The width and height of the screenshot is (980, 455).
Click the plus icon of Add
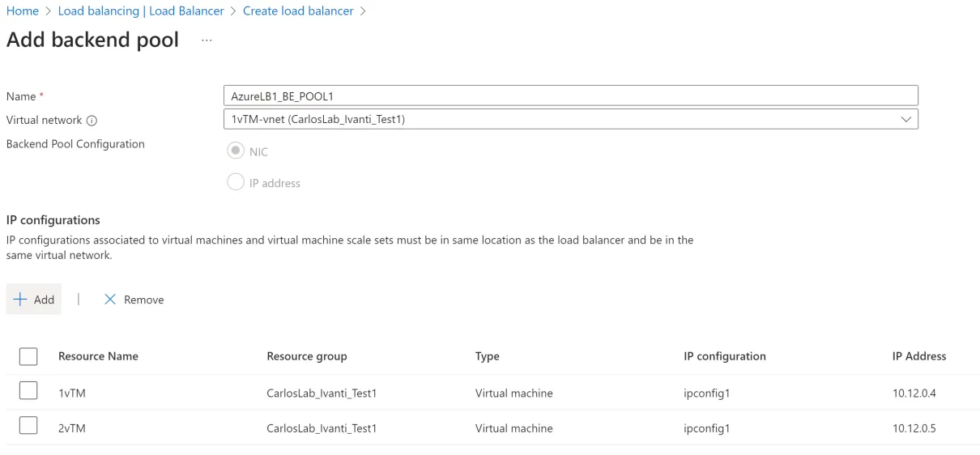(21, 300)
